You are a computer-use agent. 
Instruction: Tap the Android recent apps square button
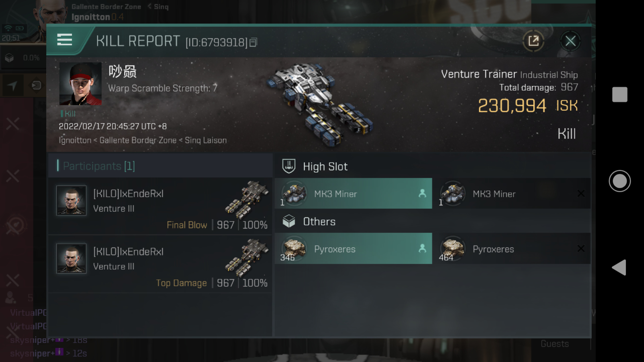pos(620,94)
